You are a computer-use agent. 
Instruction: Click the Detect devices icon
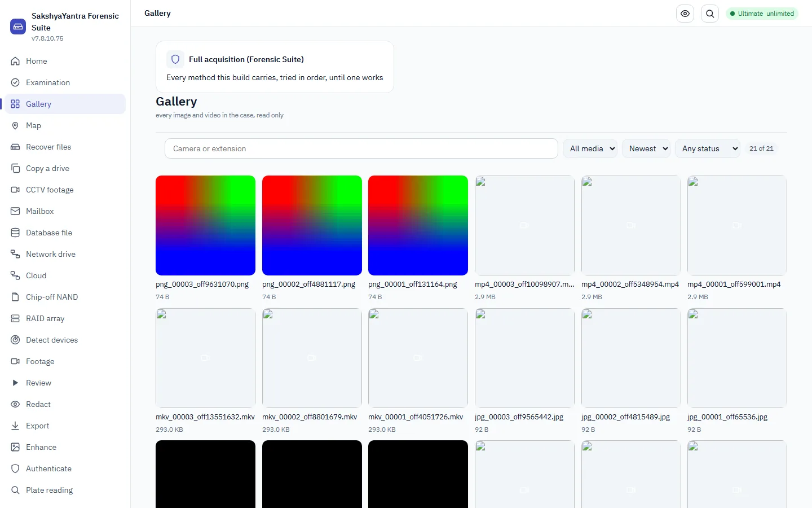click(15, 340)
